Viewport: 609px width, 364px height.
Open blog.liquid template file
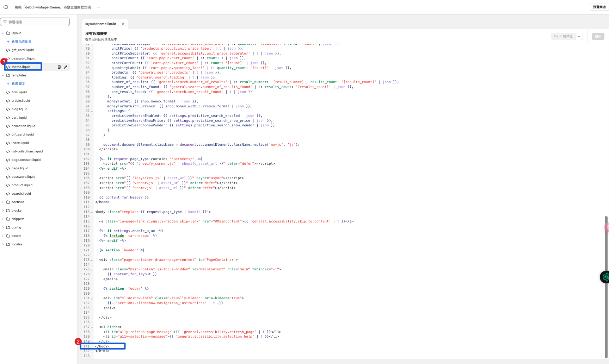tap(19, 109)
